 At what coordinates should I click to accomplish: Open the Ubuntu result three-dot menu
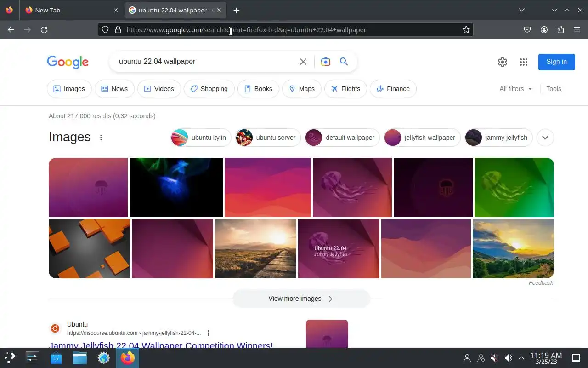pos(209,333)
